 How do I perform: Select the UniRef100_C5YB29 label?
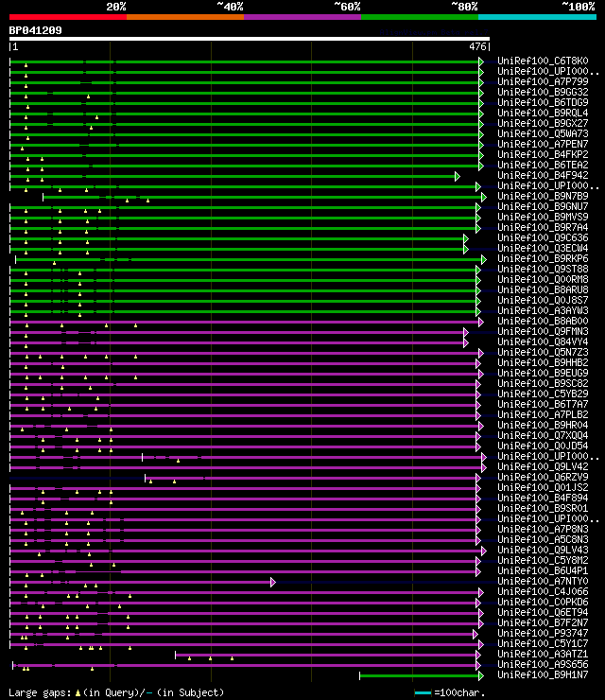click(543, 394)
